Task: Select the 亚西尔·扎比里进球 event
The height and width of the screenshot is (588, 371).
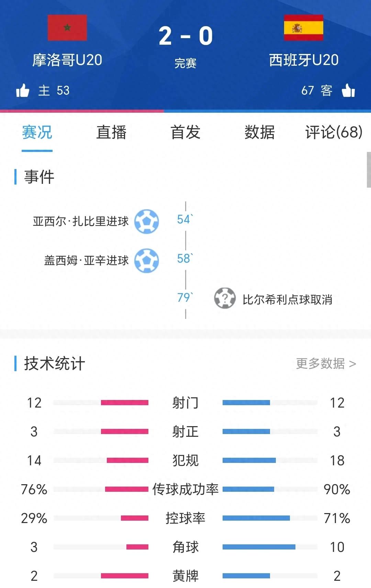Action: (81, 221)
